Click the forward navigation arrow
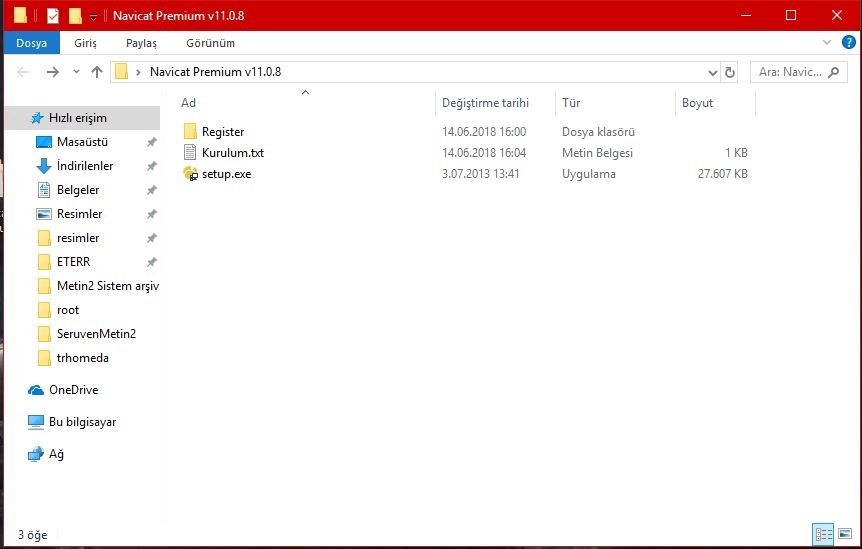 [x=53, y=72]
